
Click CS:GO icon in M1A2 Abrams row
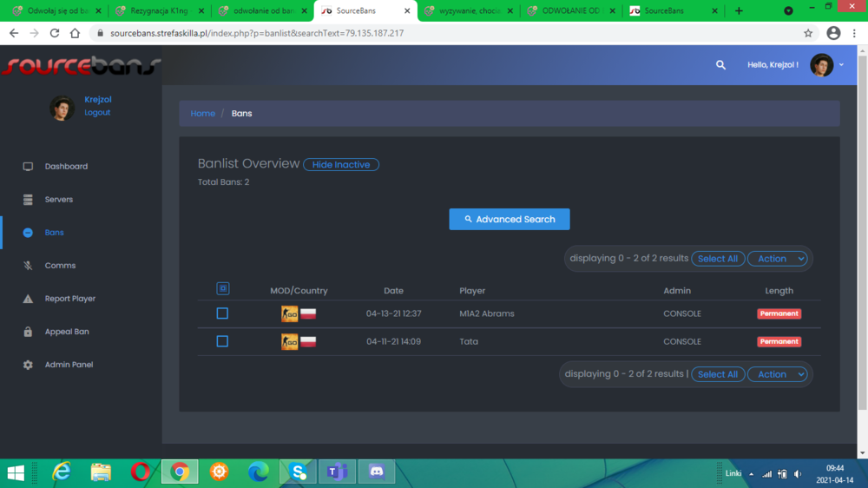(x=290, y=314)
